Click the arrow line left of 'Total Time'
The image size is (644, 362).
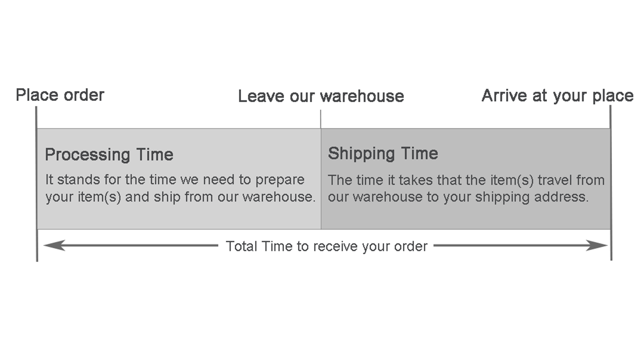click(x=131, y=245)
